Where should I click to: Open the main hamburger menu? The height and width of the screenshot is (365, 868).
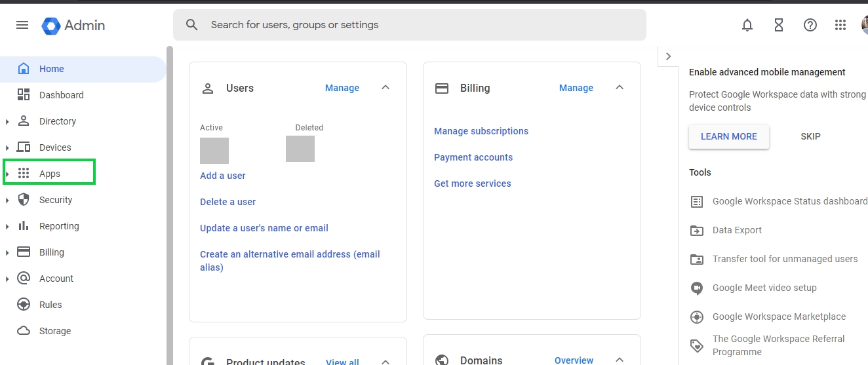click(x=22, y=25)
